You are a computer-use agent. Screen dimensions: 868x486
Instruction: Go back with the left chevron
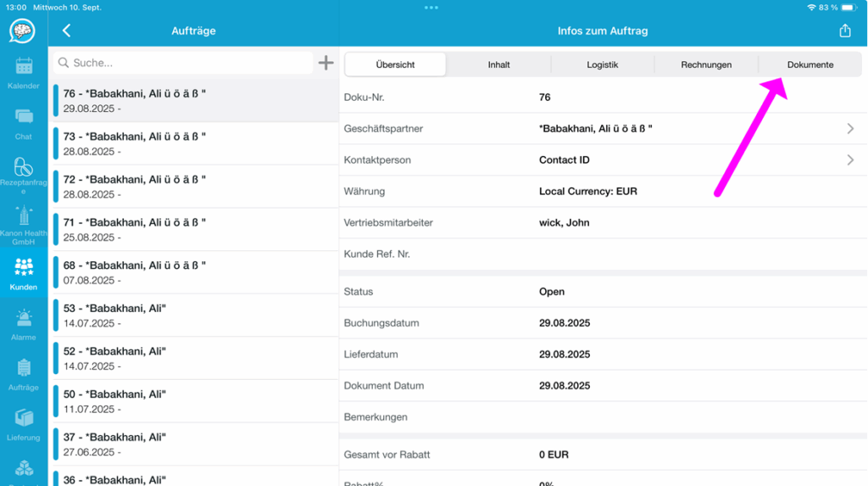click(66, 31)
